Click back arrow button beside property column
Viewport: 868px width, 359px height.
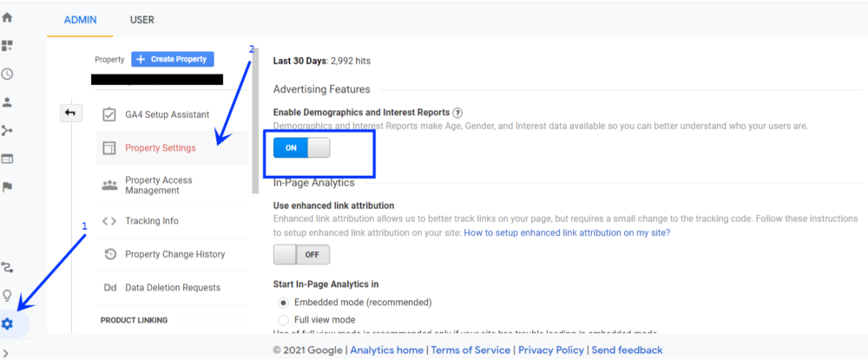pyautogui.click(x=71, y=113)
